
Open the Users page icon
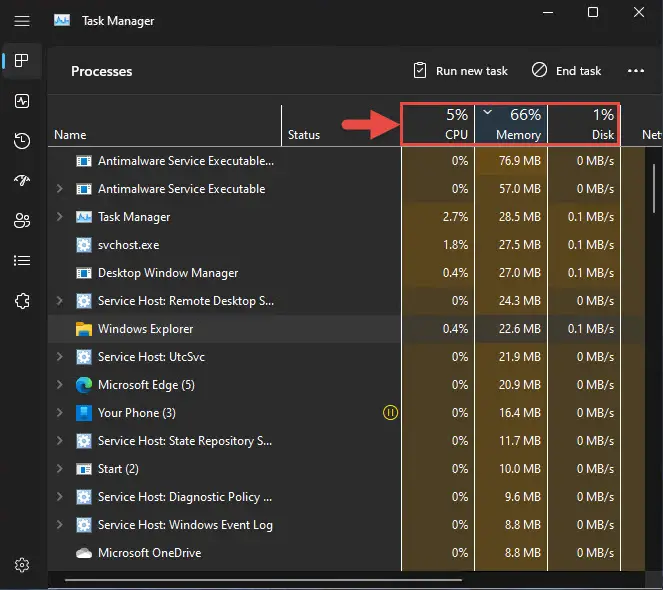click(x=22, y=220)
